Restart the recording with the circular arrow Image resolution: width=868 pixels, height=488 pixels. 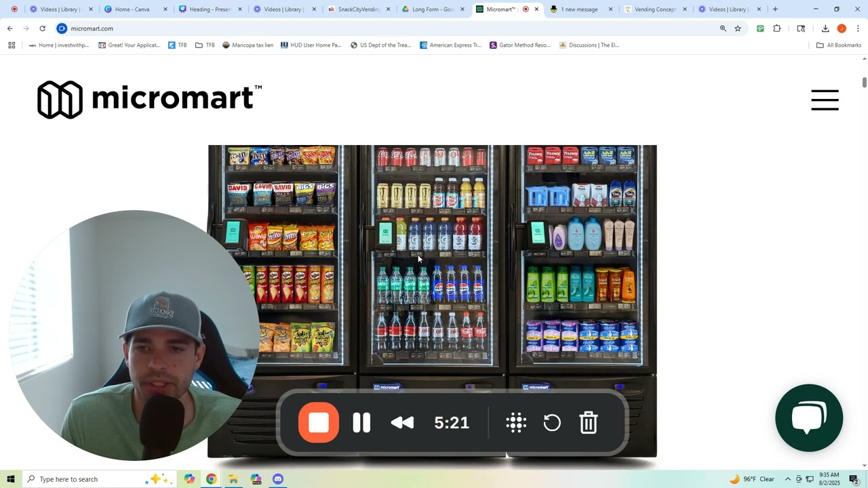point(552,423)
